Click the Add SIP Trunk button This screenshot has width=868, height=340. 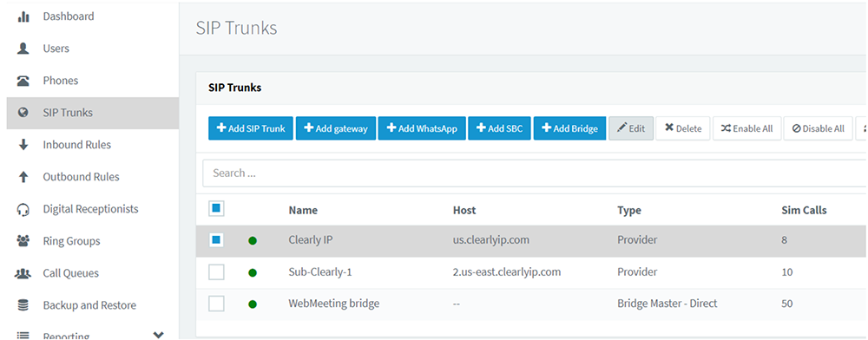click(251, 128)
